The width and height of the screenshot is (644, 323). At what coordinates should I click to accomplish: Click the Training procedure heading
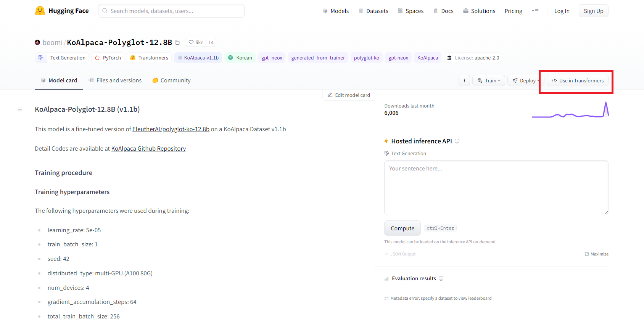pyautogui.click(x=63, y=173)
